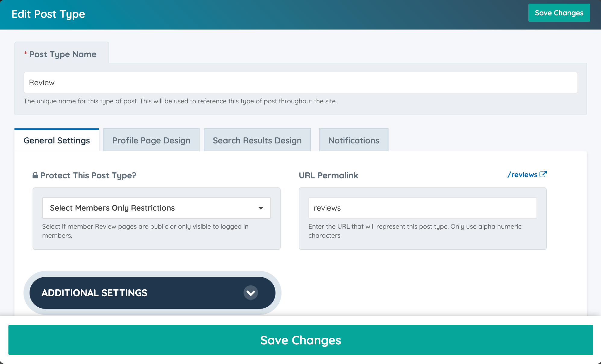Image resolution: width=601 pixels, height=364 pixels.
Task: Click the Protect This Post Type? label
Action: tap(88, 175)
